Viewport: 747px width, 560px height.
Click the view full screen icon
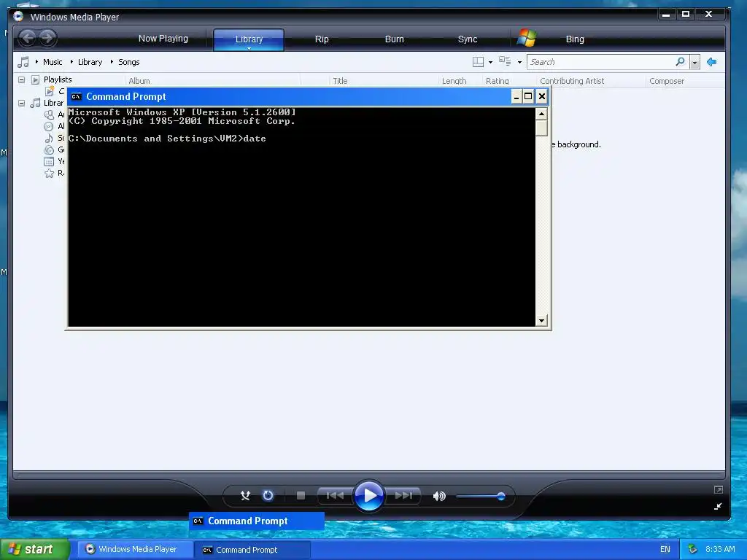point(719,489)
